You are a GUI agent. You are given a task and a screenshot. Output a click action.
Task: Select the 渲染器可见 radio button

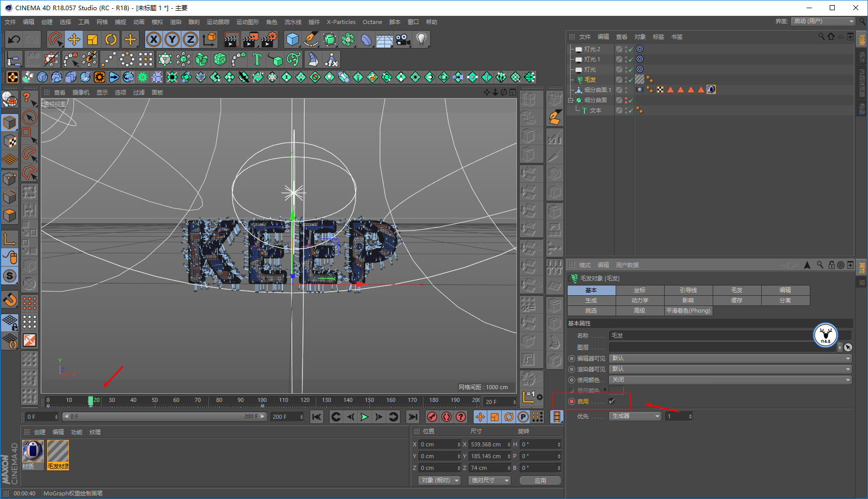tap(572, 369)
